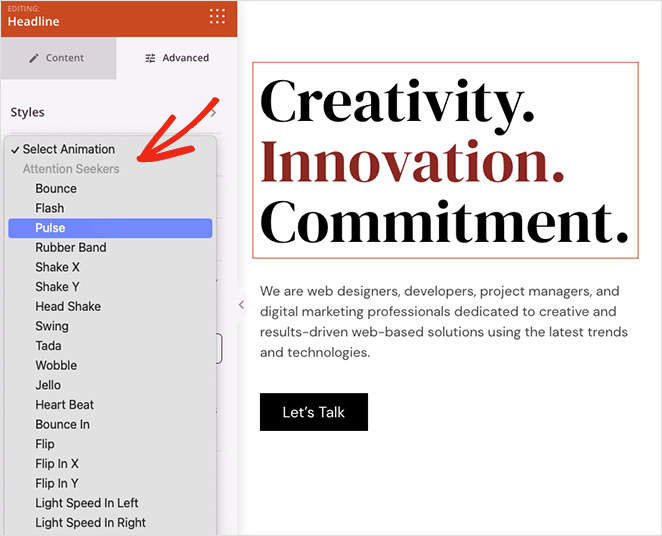Pick Light Speed In Right
The width and height of the screenshot is (662, 536).
pos(110,522)
